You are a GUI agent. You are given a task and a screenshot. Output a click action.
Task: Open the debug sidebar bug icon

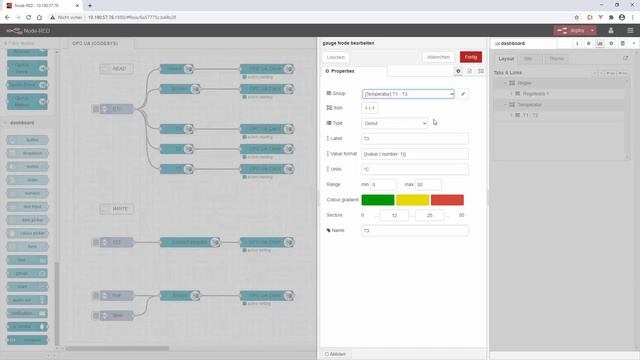(x=588, y=43)
